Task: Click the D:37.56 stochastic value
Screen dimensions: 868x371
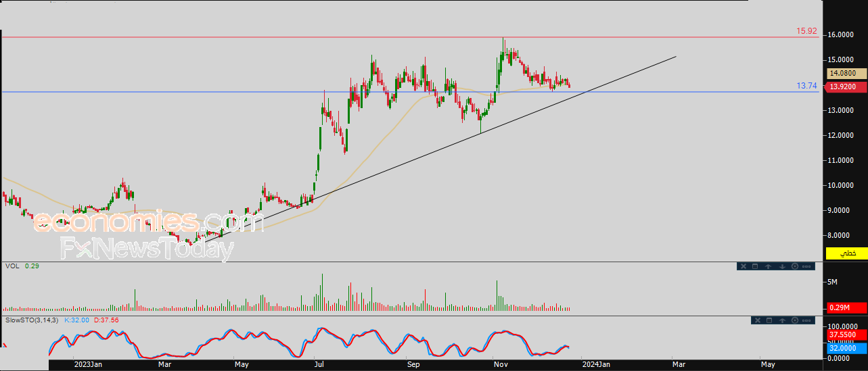Action: click(x=107, y=320)
